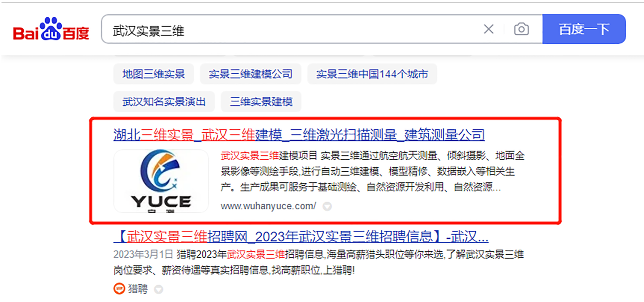Click the 2023年3月1日 date text

click(143, 254)
